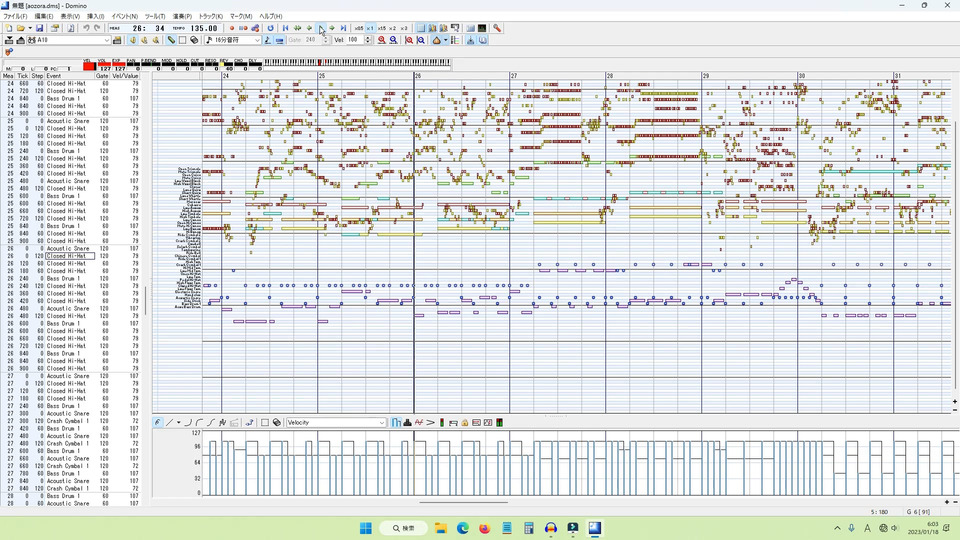Set playback speed to x2
Image resolution: width=960 pixels, height=540 pixels.
pos(392,28)
